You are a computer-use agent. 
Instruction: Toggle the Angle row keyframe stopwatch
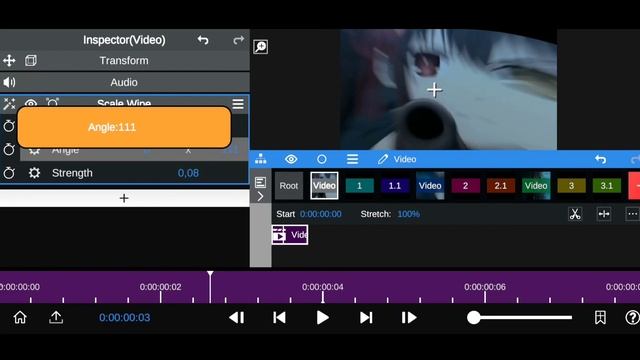[x=9, y=149]
